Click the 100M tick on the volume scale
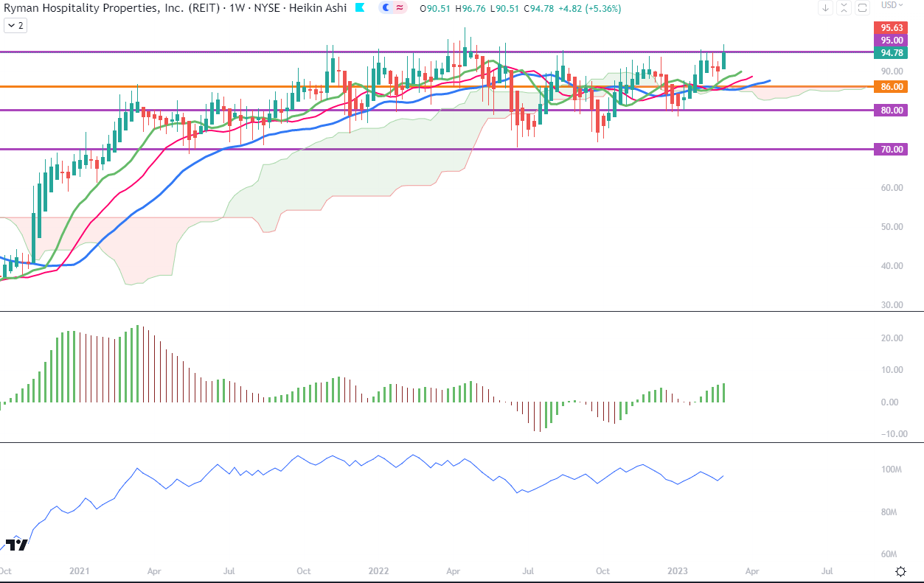The height and width of the screenshot is (583, 924). 892,470
